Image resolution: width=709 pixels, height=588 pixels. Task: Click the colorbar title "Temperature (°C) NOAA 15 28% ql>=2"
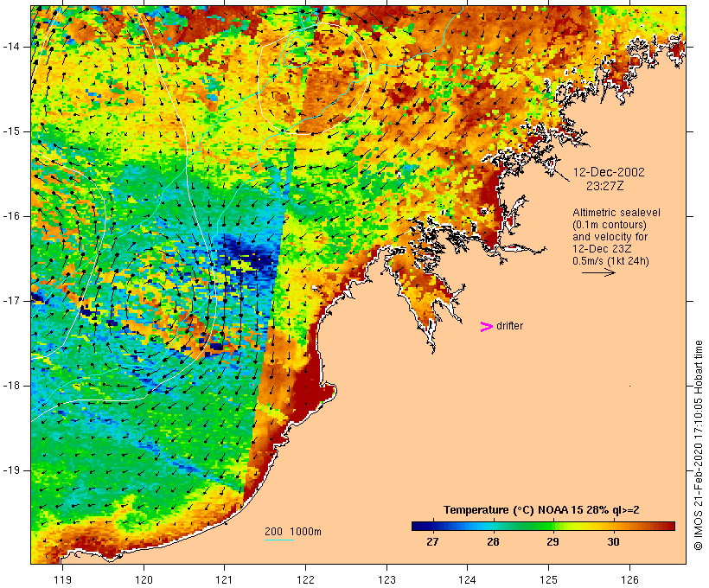click(541, 510)
